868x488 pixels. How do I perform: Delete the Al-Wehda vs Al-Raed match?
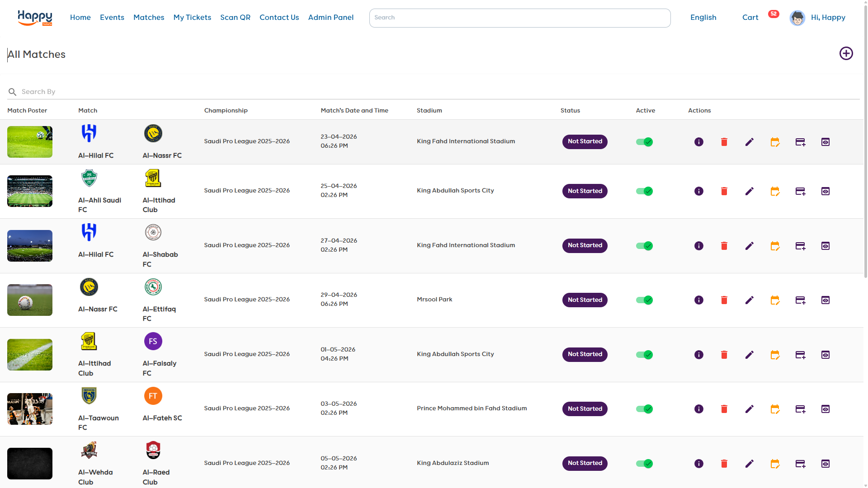point(724,464)
